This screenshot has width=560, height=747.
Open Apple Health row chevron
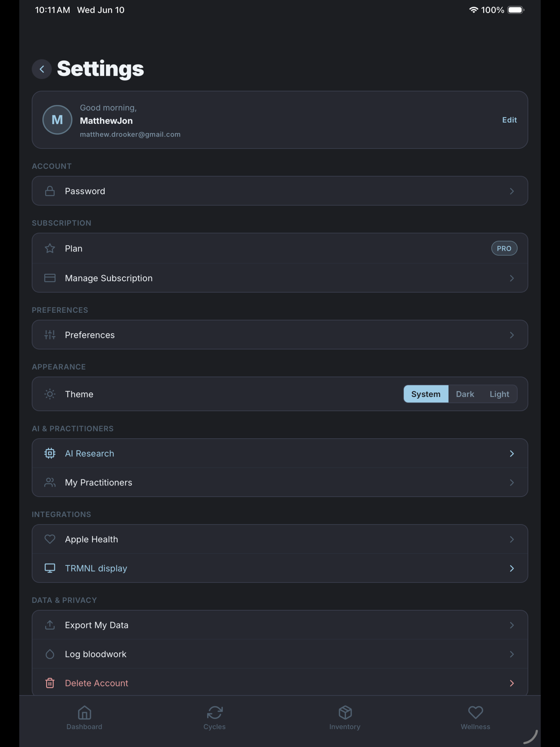tap(512, 539)
